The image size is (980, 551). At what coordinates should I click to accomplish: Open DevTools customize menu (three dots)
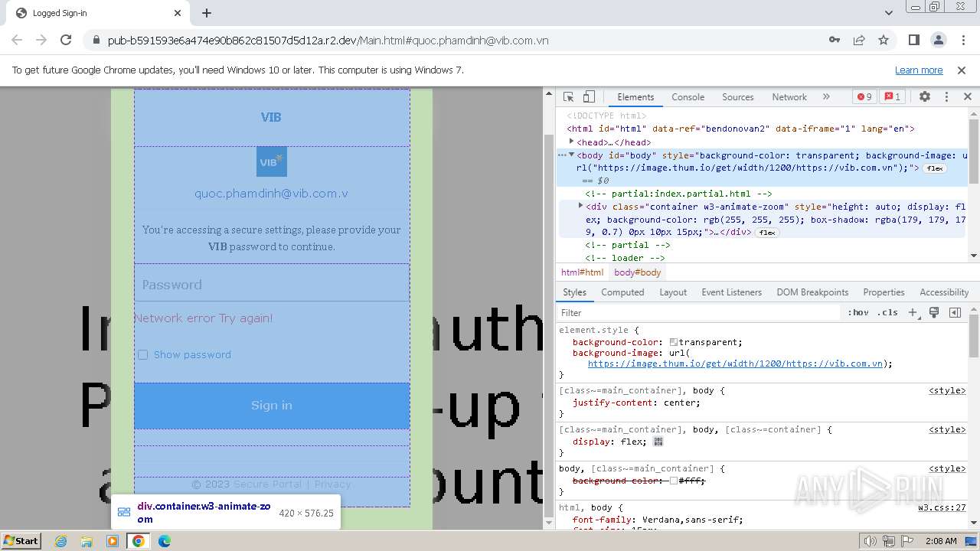[x=946, y=97]
